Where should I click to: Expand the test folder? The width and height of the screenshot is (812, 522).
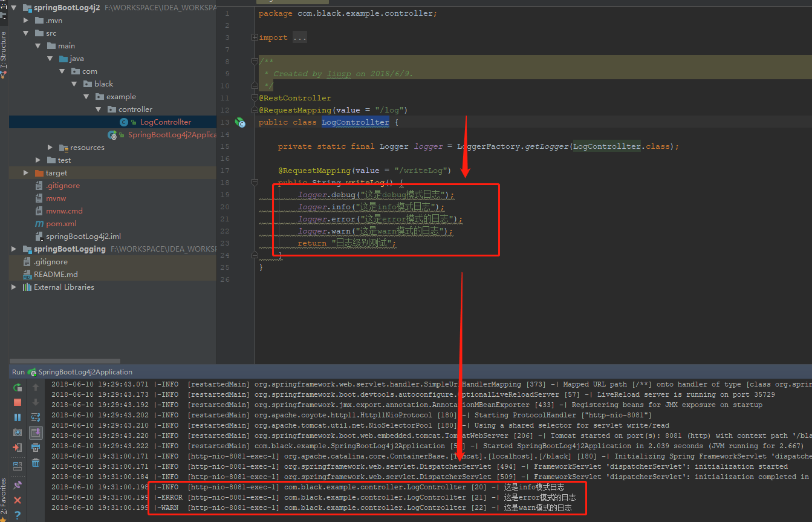pos(38,160)
